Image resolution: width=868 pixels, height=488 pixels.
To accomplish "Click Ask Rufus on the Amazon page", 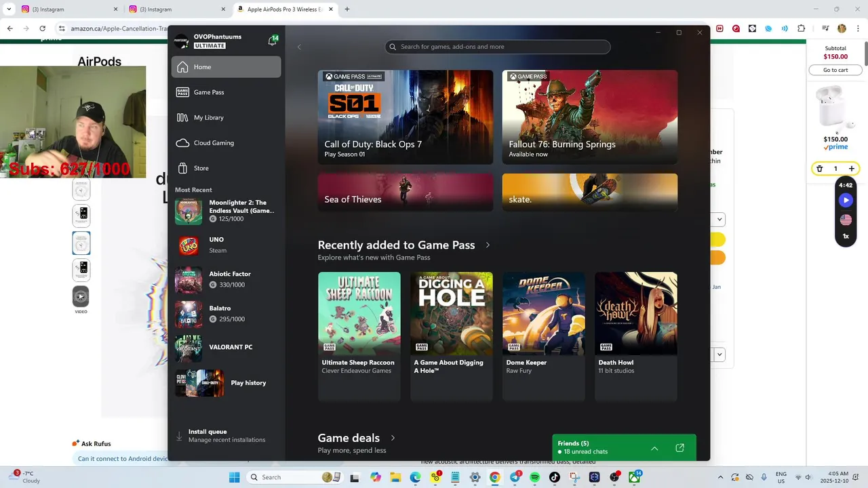I will coord(92,444).
